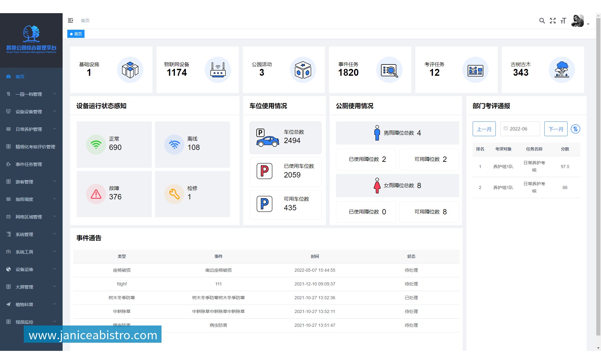Click the 古树古木 tree icon

pos(562,70)
